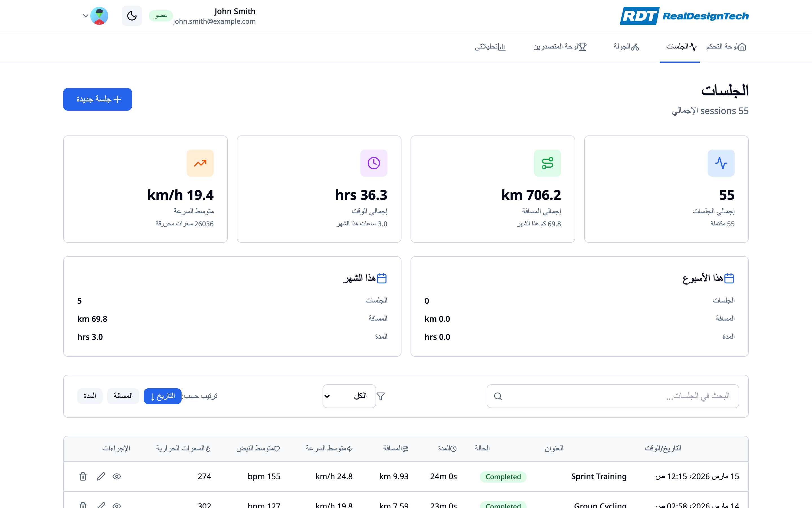Click John Smith's avatar picture

pos(99,16)
